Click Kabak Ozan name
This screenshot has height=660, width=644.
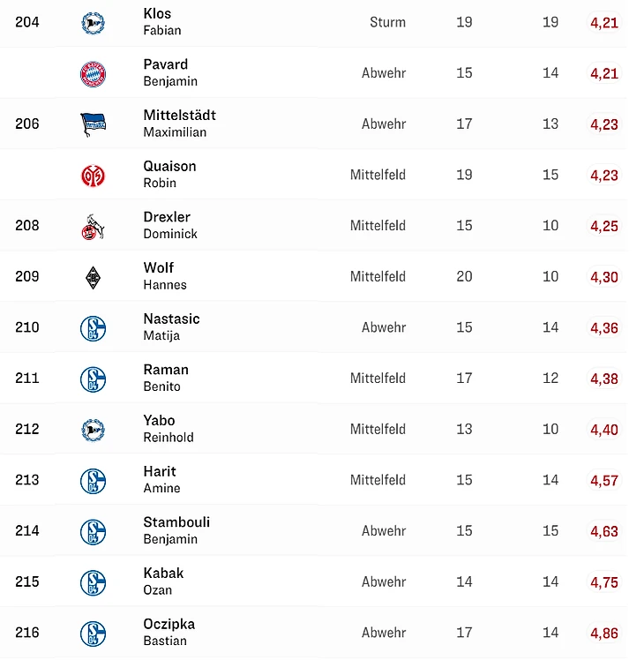[163, 581]
